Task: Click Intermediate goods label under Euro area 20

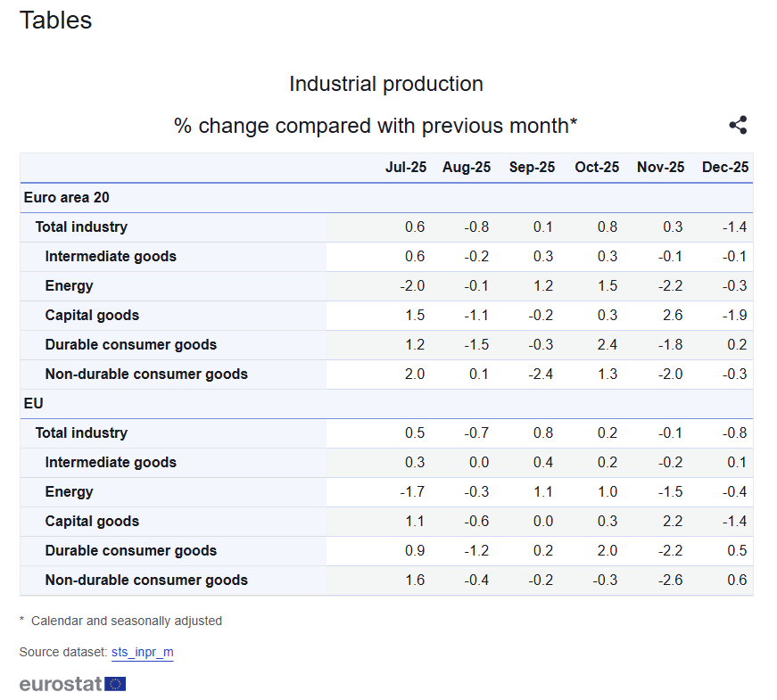Action: [x=111, y=257]
